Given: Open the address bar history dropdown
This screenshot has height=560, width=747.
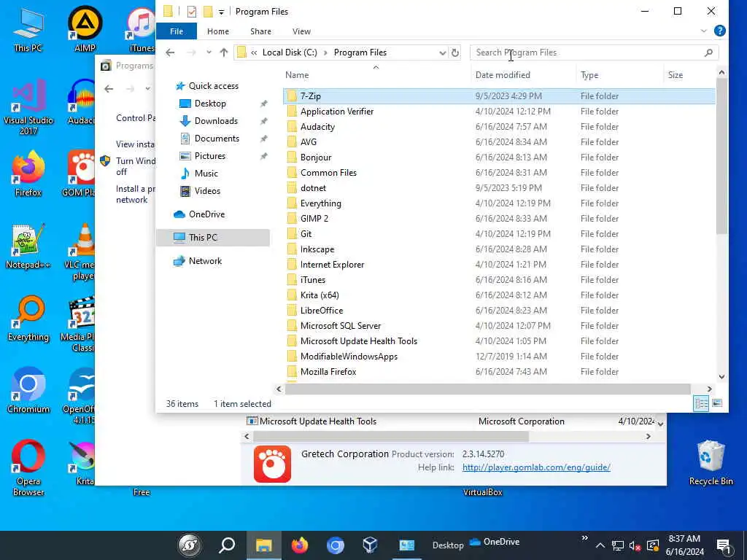Looking at the screenshot, I should point(442,52).
